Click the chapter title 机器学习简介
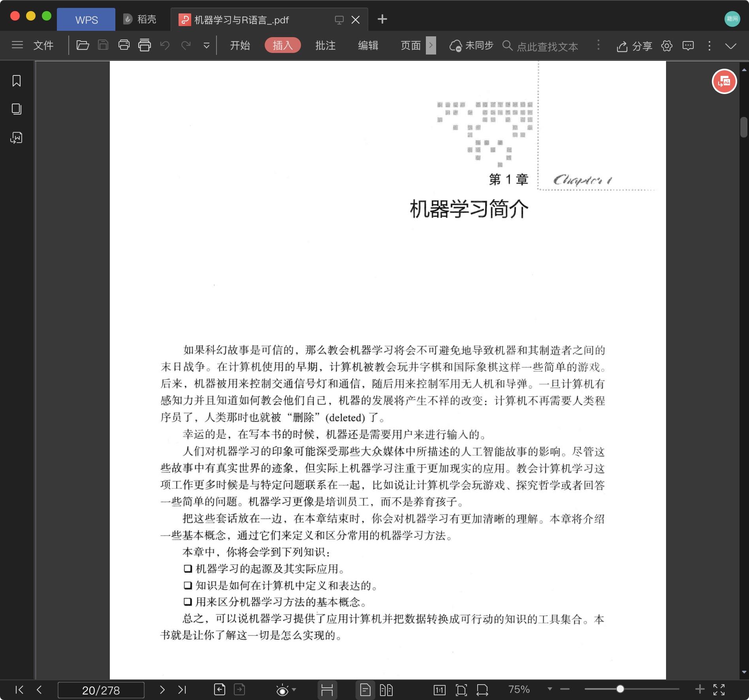Viewport: 749px width, 700px height. (x=469, y=209)
